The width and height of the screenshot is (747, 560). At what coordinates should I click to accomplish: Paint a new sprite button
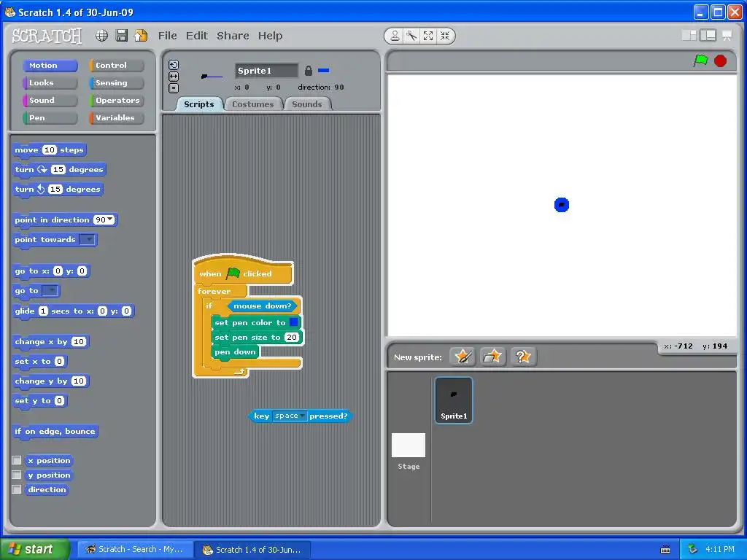pos(462,356)
